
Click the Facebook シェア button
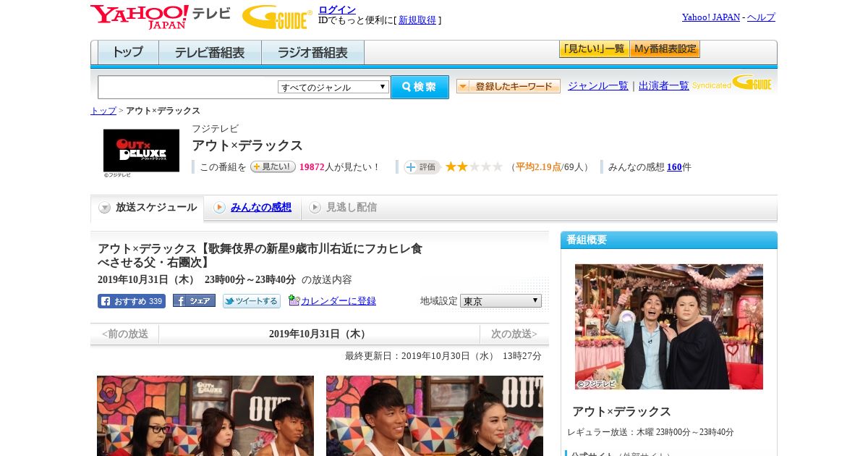pos(194,301)
